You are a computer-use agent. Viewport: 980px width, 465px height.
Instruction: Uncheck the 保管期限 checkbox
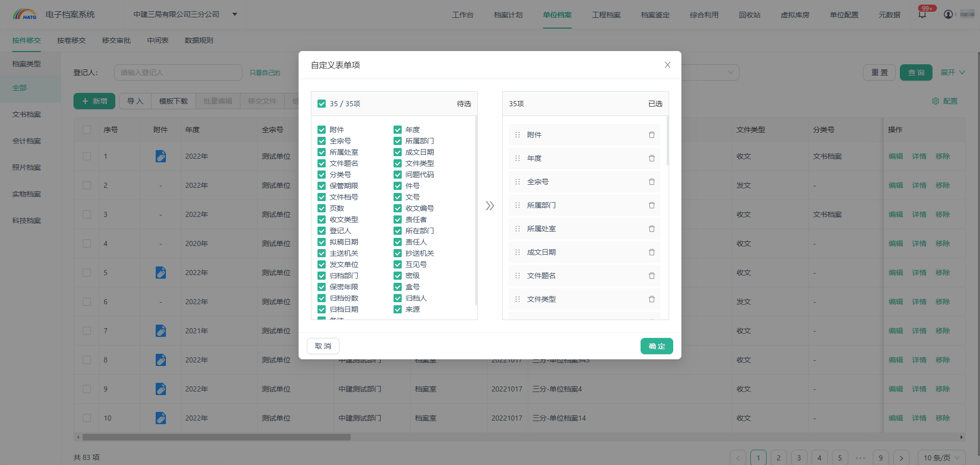(x=322, y=186)
